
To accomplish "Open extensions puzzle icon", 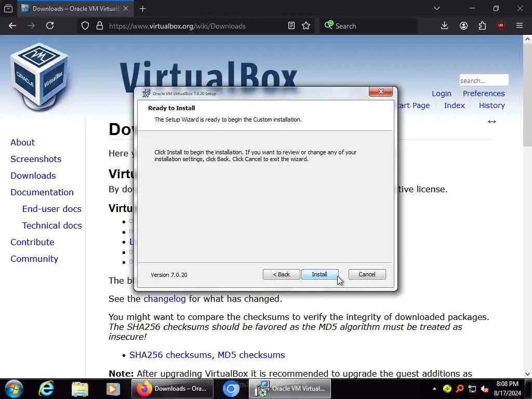I will tap(482, 25).
